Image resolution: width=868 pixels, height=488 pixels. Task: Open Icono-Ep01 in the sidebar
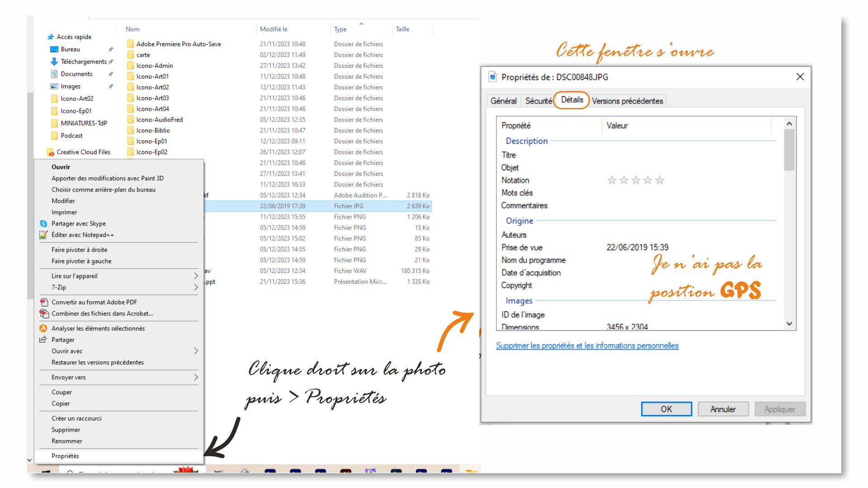click(76, 111)
